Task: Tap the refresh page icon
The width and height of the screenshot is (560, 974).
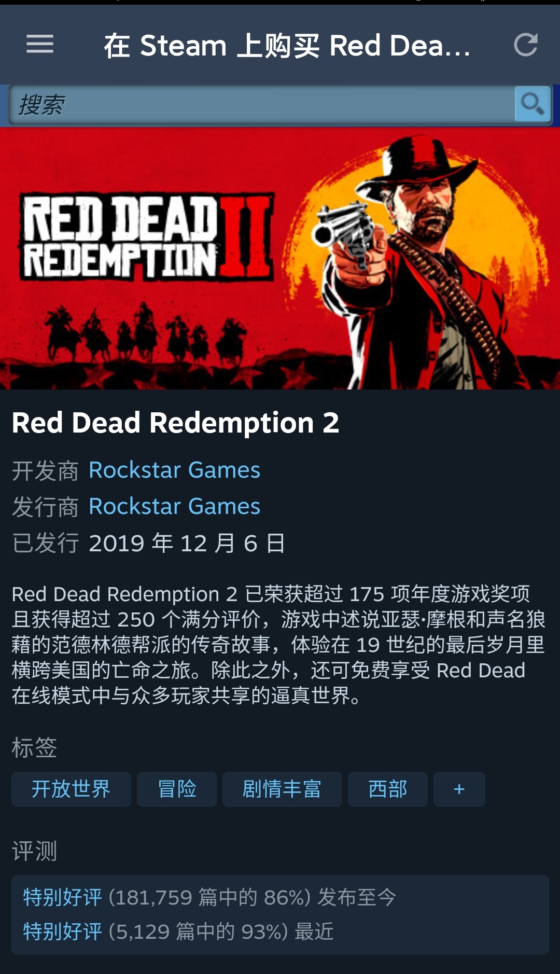Action: pos(525,45)
